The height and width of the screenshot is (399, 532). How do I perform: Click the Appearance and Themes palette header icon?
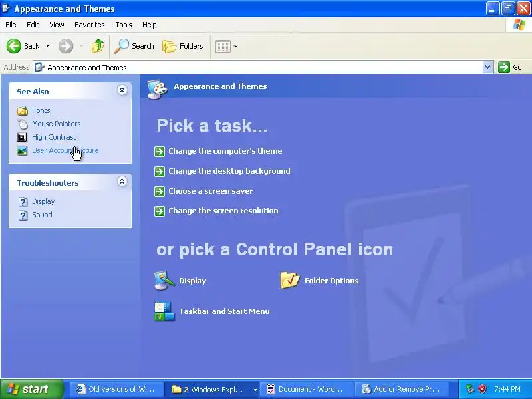(158, 89)
